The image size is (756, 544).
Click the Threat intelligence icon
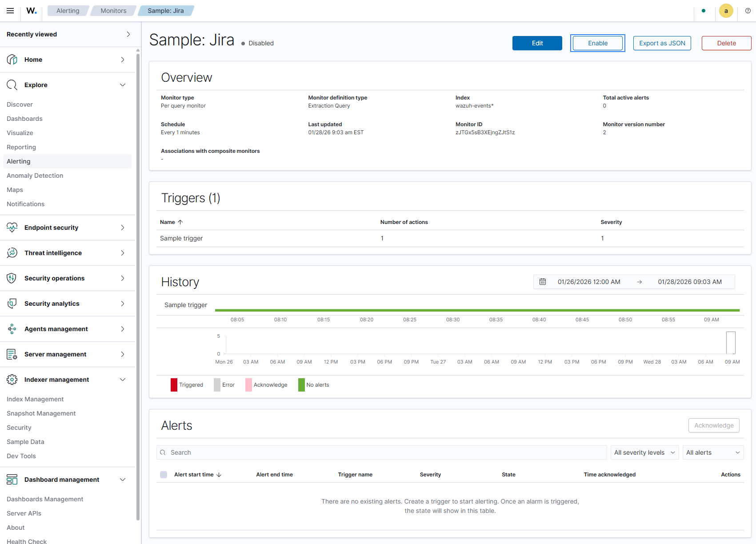[12, 253]
